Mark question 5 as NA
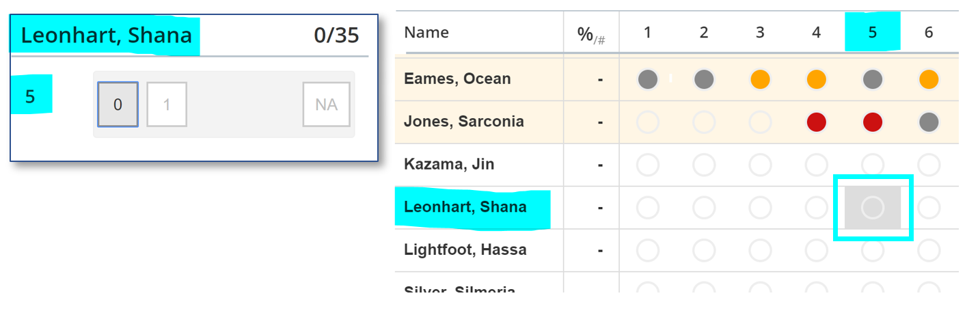This screenshot has width=980, height=313. (326, 105)
